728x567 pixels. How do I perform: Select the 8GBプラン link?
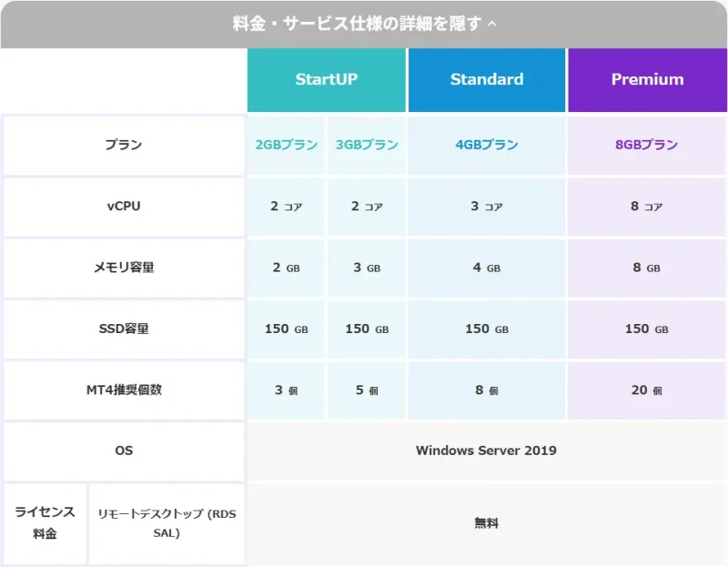coord(647,146)
